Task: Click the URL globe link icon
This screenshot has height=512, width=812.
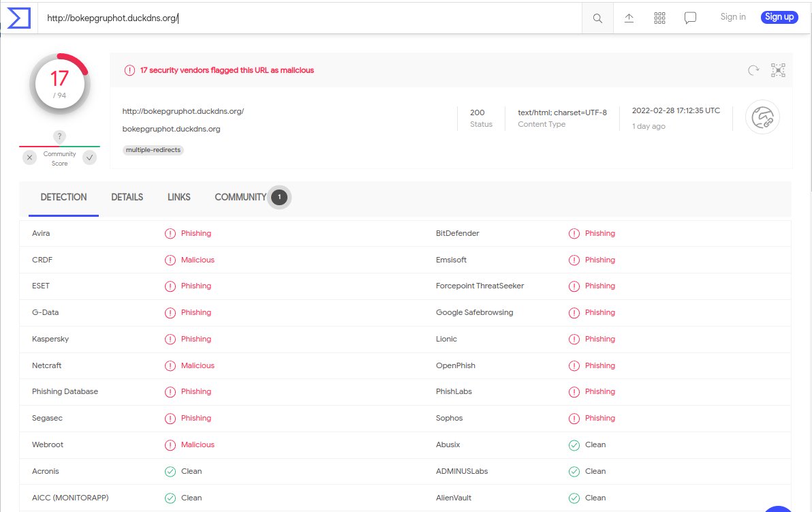Action: tap(762, 117)
